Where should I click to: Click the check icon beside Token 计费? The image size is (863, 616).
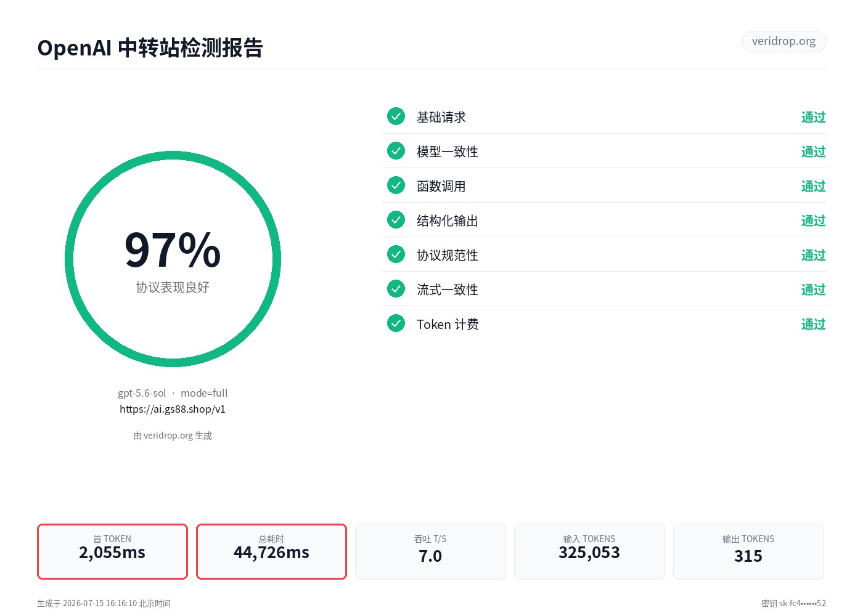pos(396,323)
